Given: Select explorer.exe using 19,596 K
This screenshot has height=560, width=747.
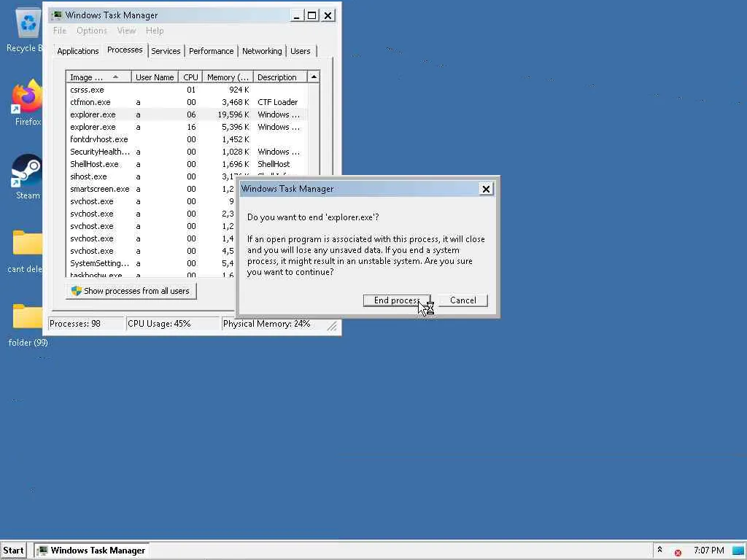Looking at the screenshot, I should click(x=187, y=114).
